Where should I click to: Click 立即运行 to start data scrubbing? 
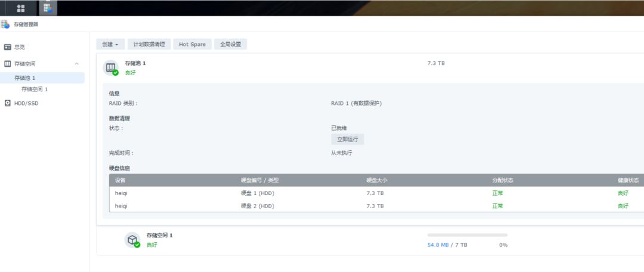tap(347, 139)
